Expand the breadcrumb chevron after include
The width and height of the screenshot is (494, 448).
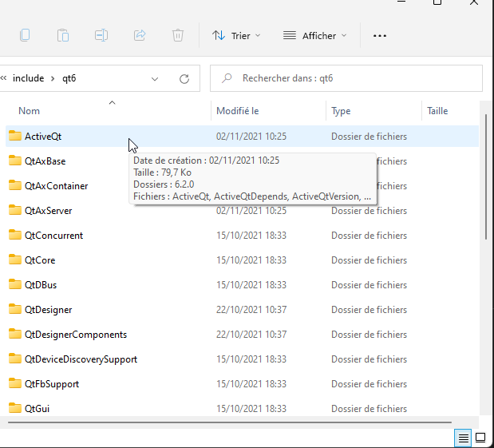(x=53, y=78)
